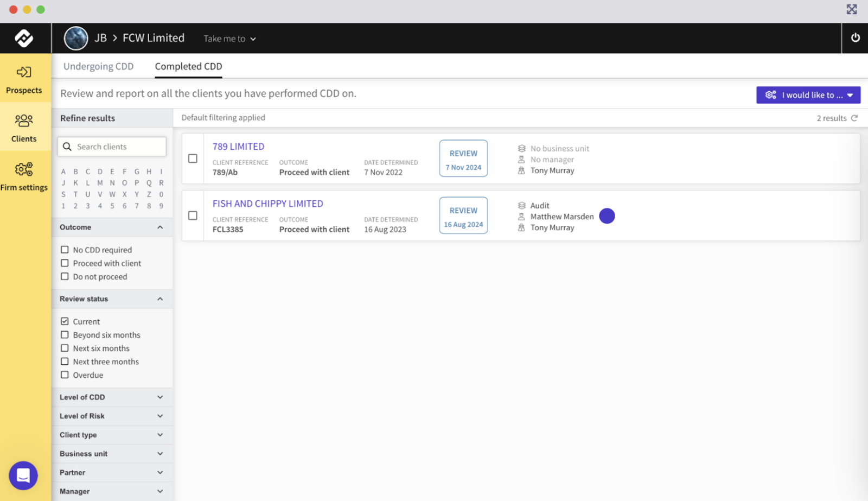This screenshot has height=501, width=868.
Task: Select the Completed CDD tab
Action: [x=188, y=66]
